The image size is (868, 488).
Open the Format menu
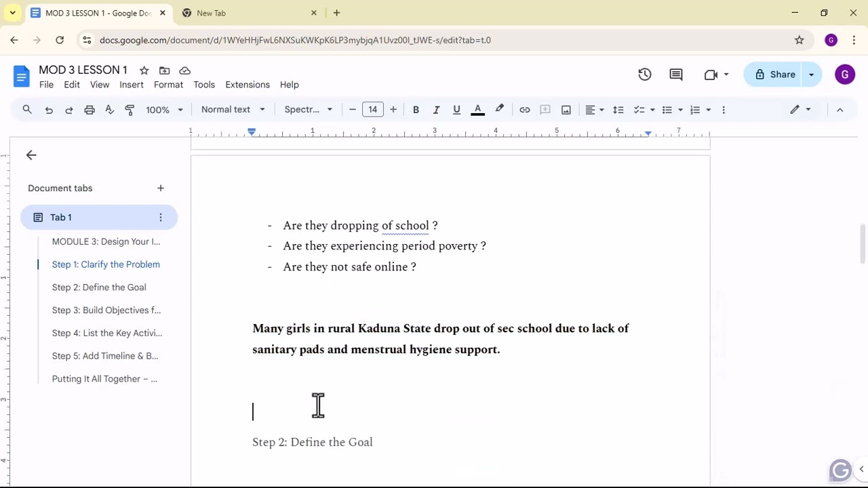[168, 85]
